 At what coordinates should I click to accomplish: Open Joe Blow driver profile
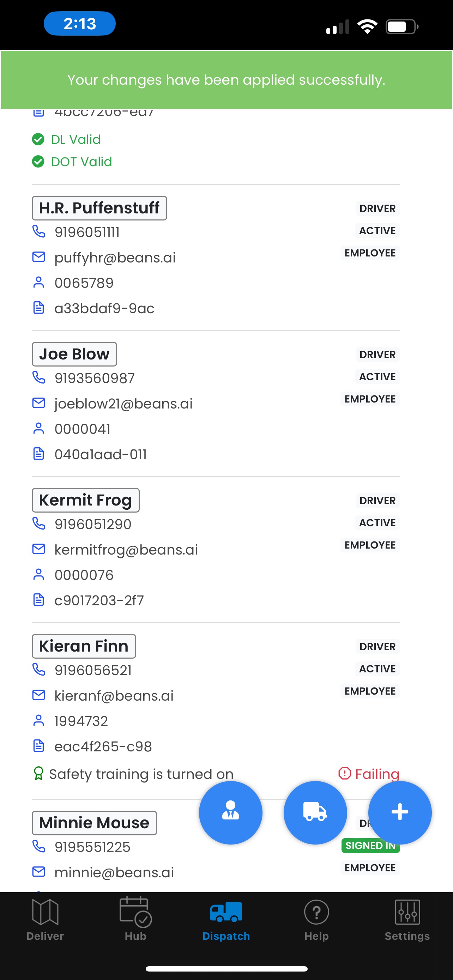pos(74,354)
